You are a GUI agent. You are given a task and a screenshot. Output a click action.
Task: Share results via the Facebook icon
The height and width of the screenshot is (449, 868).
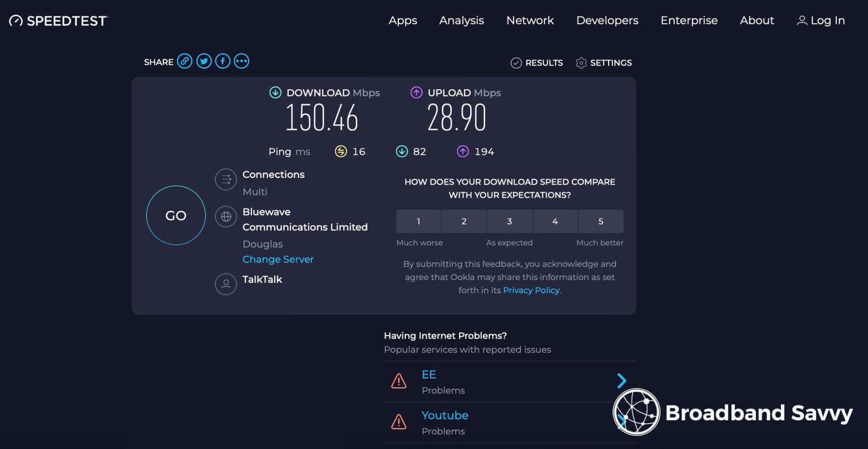point(222,61)
